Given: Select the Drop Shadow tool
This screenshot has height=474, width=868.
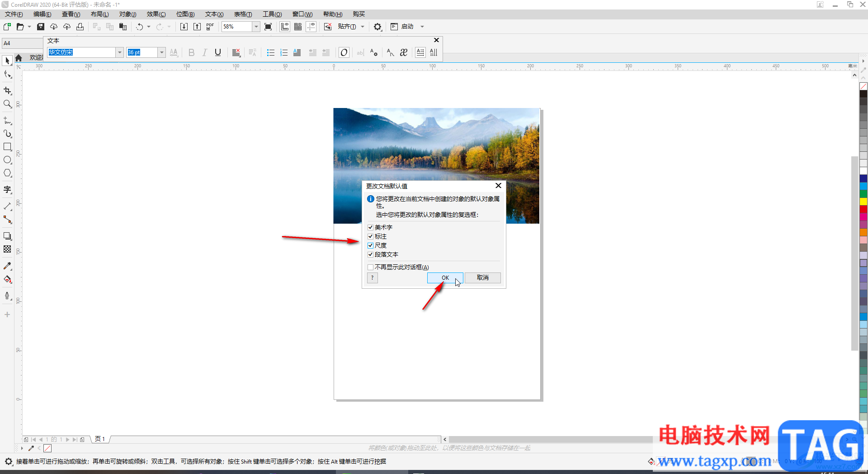Looking at the screenshot, I should coord(7,236).
